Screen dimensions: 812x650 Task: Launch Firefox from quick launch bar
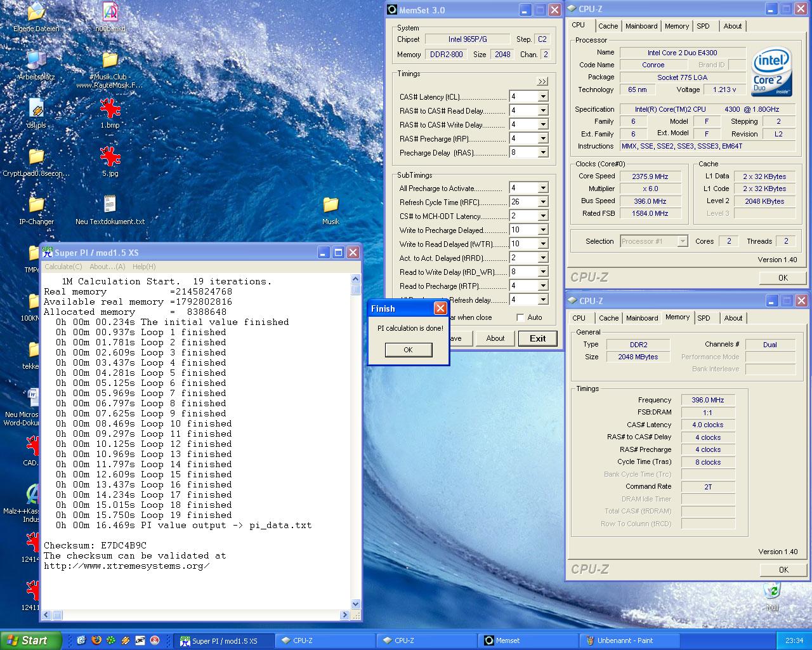point(96,640)
